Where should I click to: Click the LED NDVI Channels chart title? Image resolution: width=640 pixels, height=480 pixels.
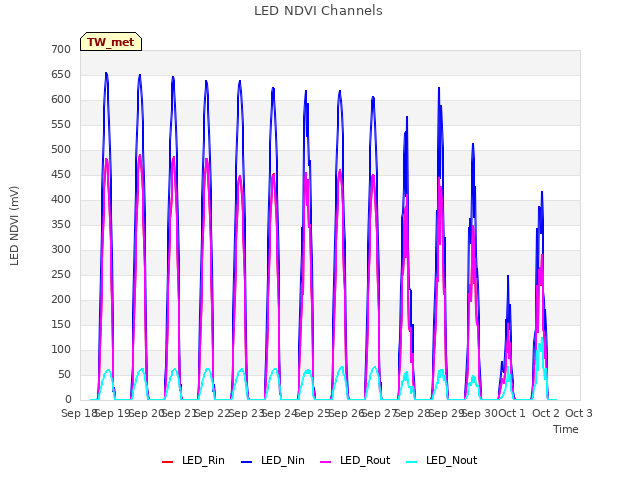point(318,10)
